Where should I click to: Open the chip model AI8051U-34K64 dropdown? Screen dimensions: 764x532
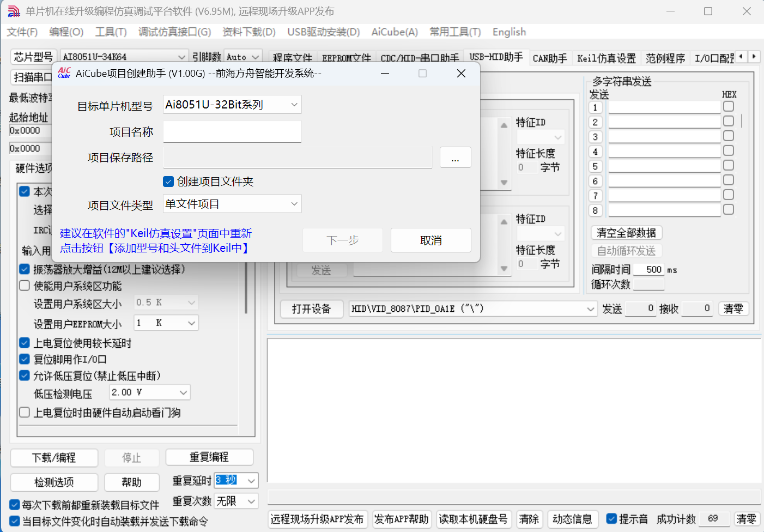point(181,57)
